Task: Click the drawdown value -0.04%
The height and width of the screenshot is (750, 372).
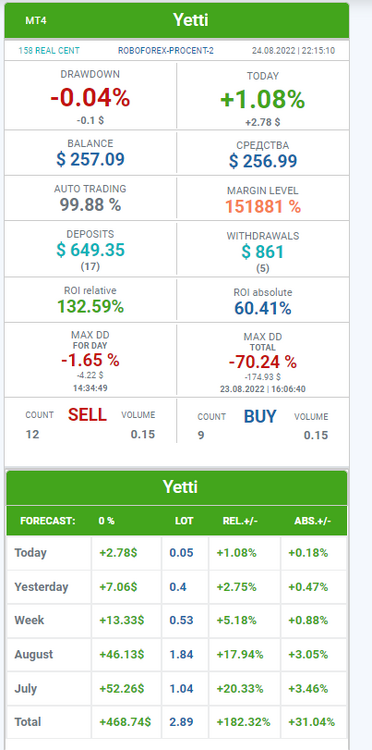Action: 90,99
